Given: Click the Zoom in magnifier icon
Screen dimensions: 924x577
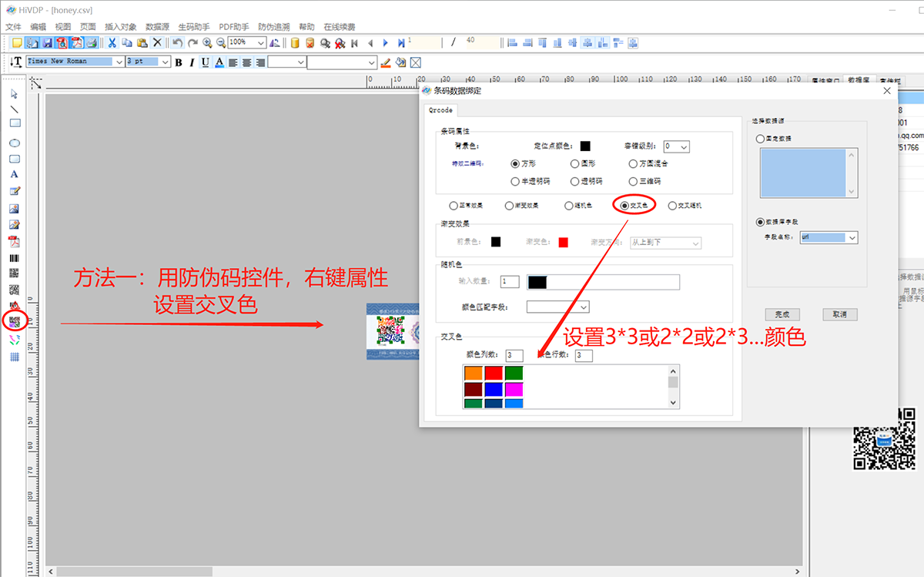Looking at the screenshot, I should tap(207, 43).
